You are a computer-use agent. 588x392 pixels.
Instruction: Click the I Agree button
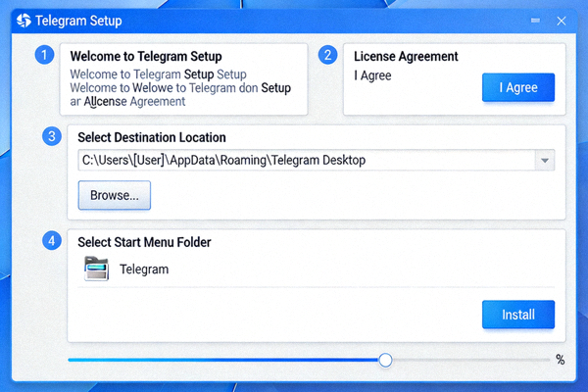pyautogui.click(x=518, y=87)
